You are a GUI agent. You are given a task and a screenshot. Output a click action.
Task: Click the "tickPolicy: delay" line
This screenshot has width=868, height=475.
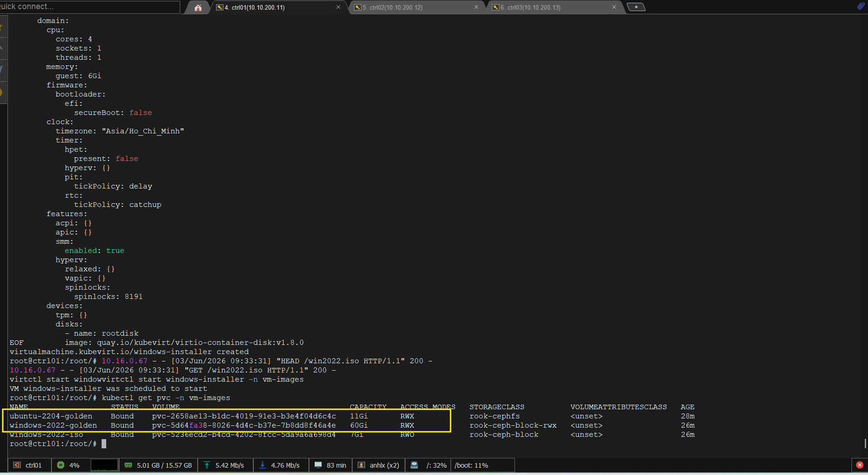[113, 186]
